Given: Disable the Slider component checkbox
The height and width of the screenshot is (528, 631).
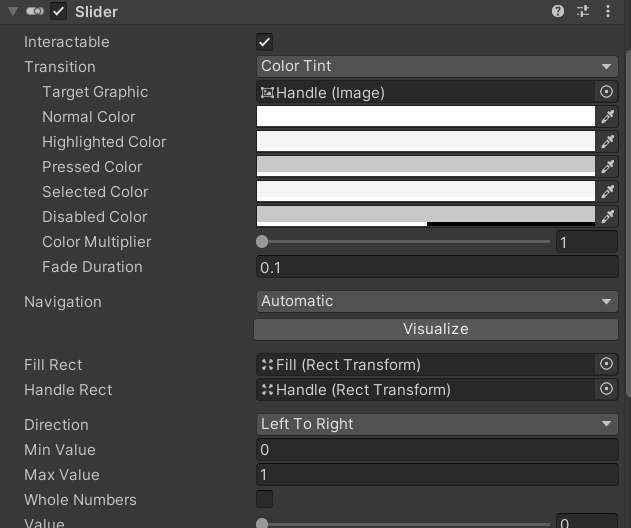Looking at the screenshot, I should coord(58,11).
